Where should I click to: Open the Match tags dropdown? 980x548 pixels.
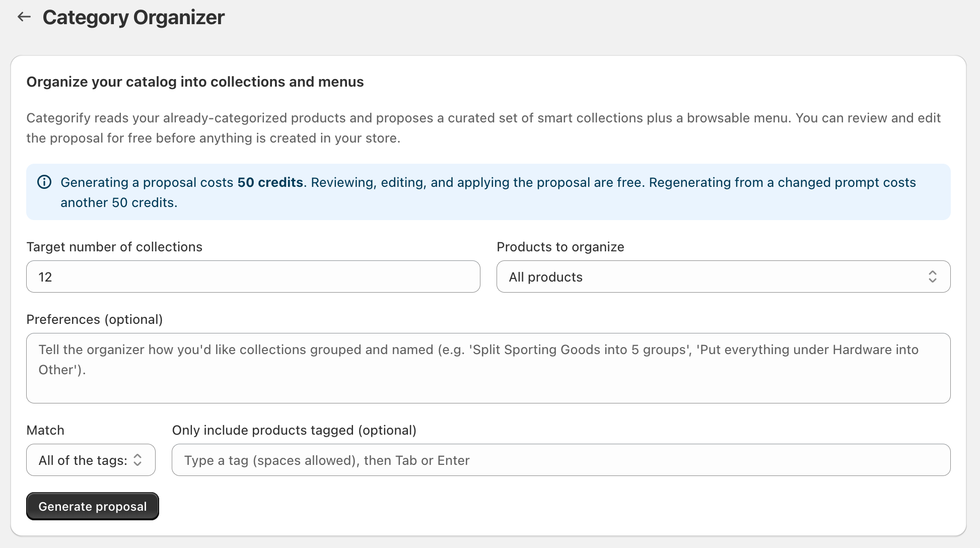pos(91,460)
